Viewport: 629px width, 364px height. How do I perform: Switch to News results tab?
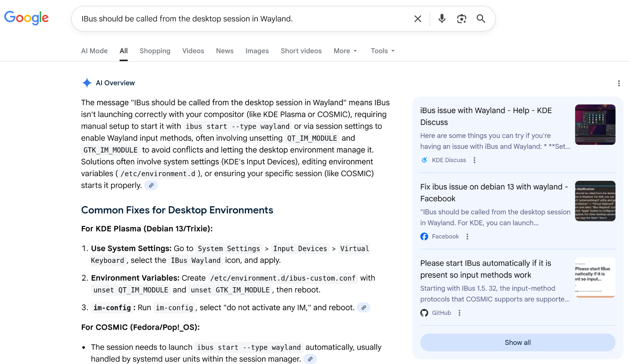pyautogui.click(x=225, y=51)
